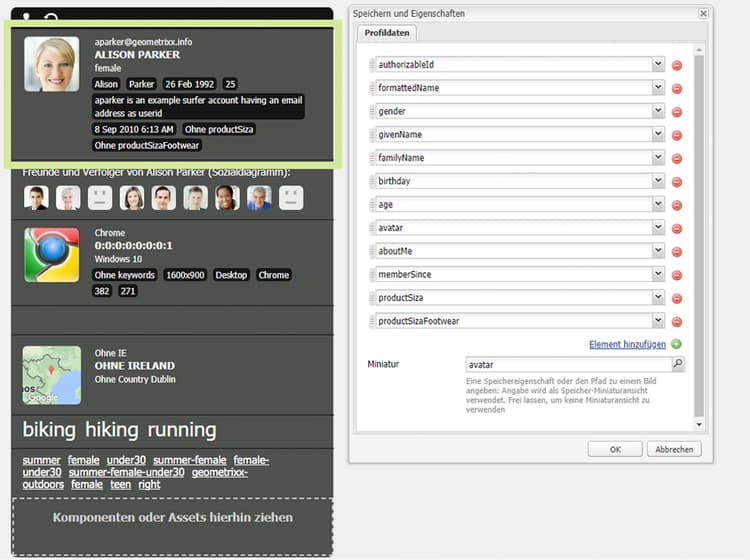Click the biking tag word
The height and width of the screenshot is (560, 750).
(x=49, y=429)
